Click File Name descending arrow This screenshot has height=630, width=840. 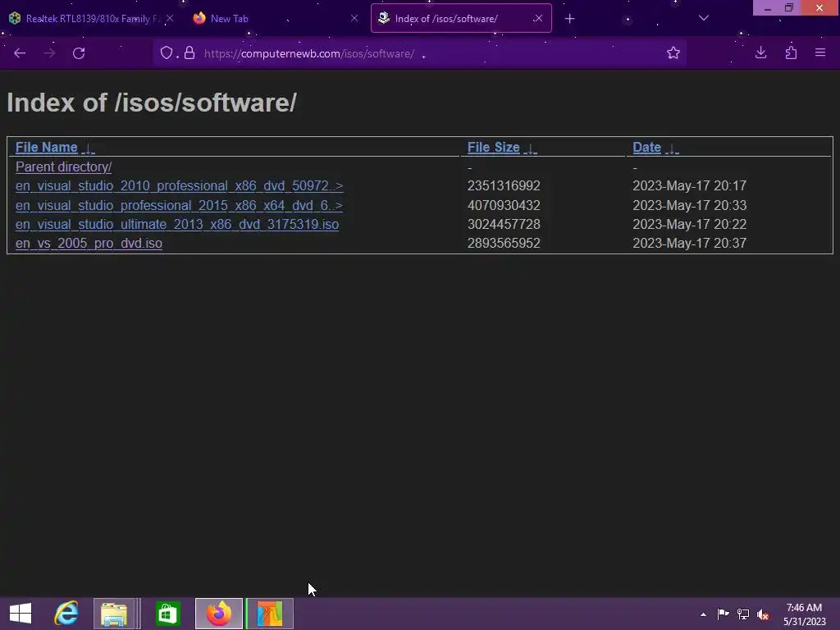coord(89,148)
